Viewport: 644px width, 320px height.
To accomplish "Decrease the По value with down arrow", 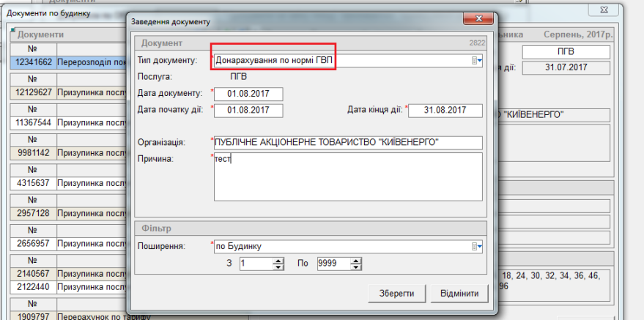I will 355,266.
